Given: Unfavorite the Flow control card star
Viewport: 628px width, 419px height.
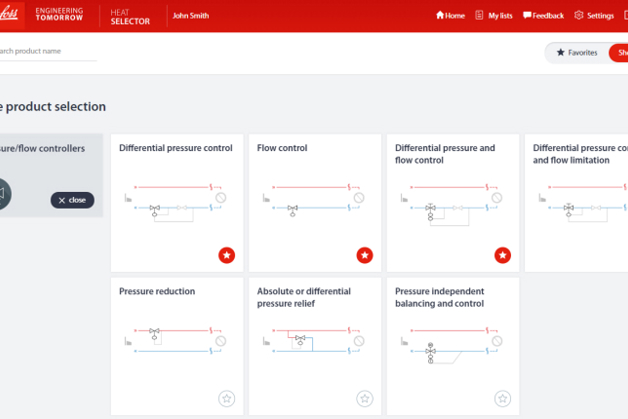Looking at the screenshot, I should pos(365,255).
